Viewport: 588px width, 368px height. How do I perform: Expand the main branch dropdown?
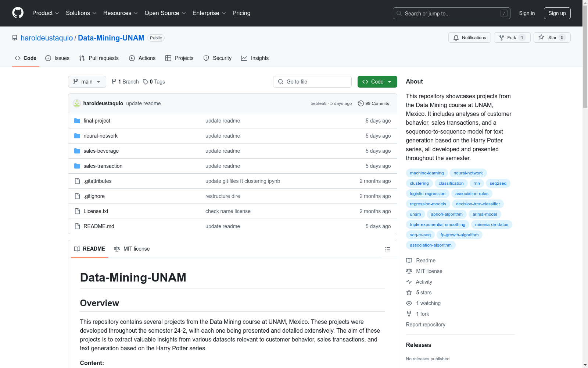coord(87,82)
